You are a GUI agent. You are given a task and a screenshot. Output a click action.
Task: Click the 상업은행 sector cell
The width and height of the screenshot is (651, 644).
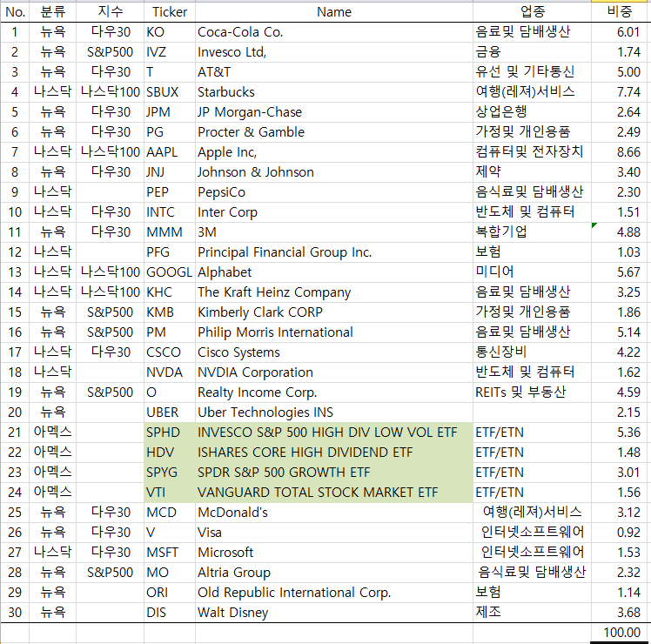pyautogui.click(x=532, y=112)
